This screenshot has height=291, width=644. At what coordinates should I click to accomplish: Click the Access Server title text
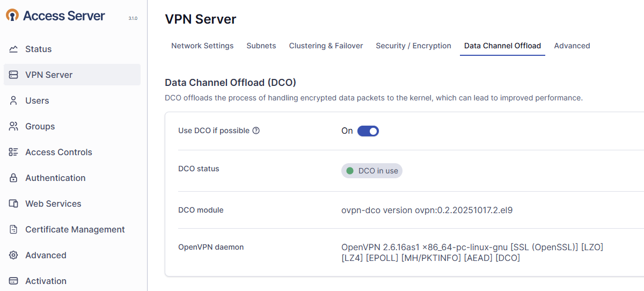pos(64,16)
